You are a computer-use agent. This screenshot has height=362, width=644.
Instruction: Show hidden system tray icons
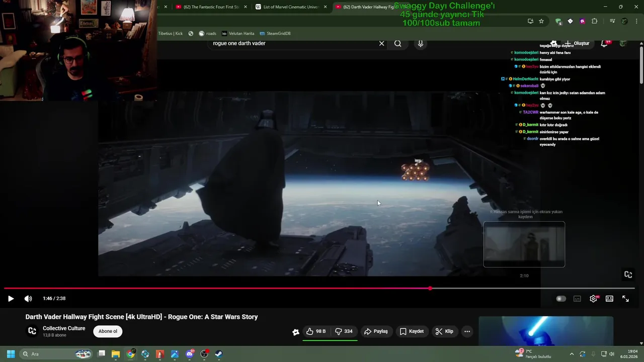point(572,354)
